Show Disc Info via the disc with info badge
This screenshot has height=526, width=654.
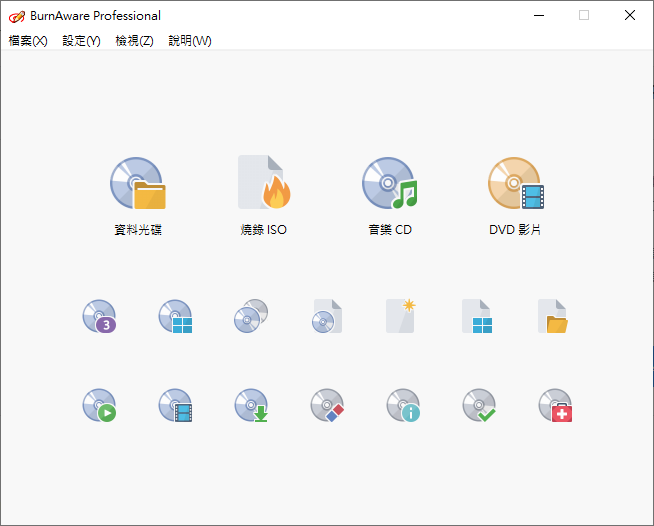pos(403,405)
